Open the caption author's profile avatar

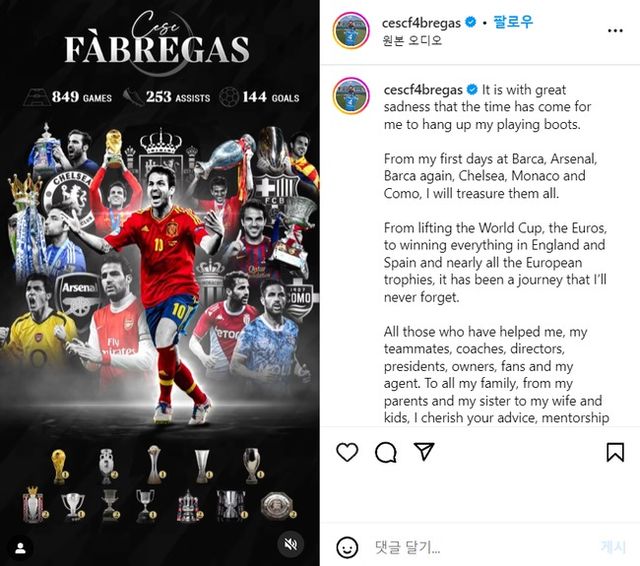coord(351,95)
